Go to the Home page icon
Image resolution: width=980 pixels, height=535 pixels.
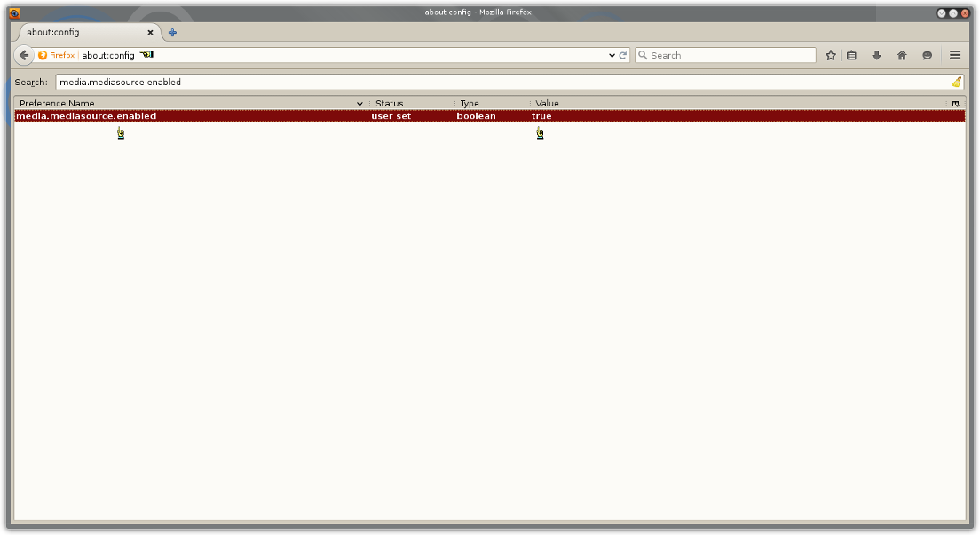(x=902, y=55)
